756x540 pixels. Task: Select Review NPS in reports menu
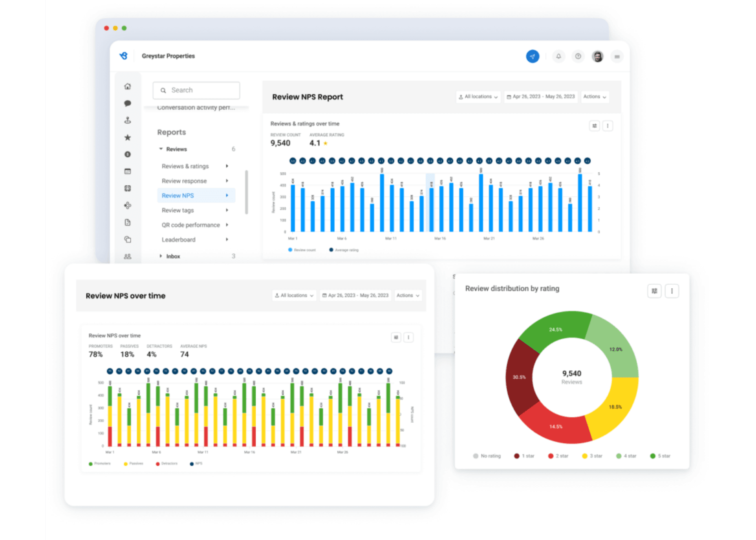tap(178, 196)
